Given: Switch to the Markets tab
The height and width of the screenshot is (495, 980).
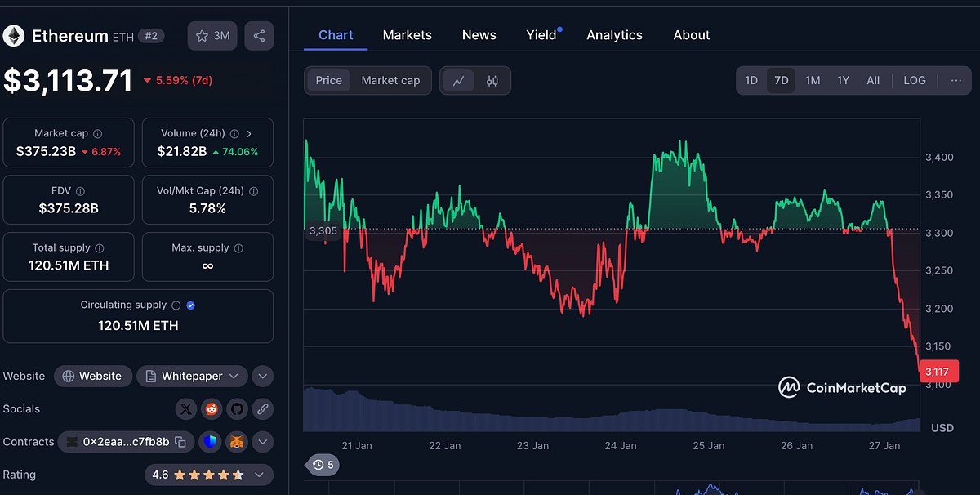Looking at the screenshot, I should click(407, 34).
